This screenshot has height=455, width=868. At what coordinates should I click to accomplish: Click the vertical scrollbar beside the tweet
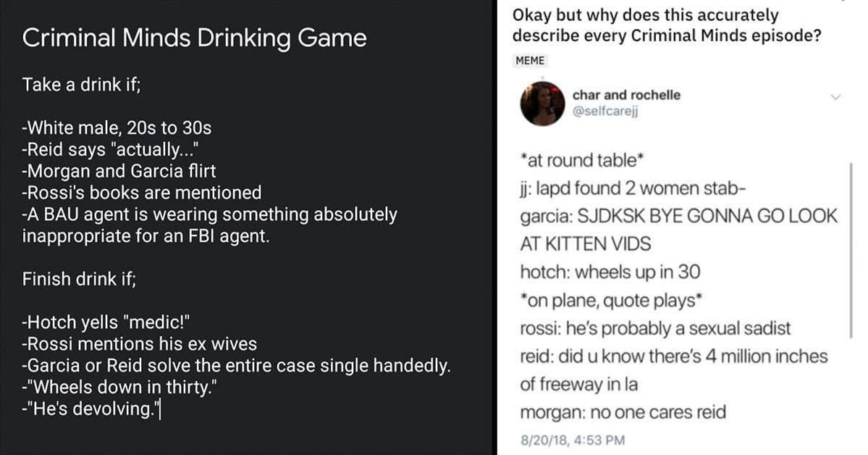[x=851, y=249]
